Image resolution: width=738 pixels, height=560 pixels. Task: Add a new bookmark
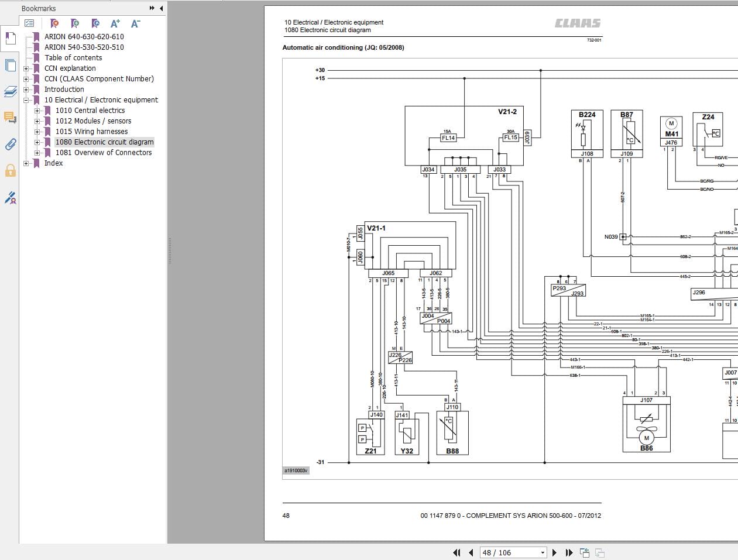75,23
